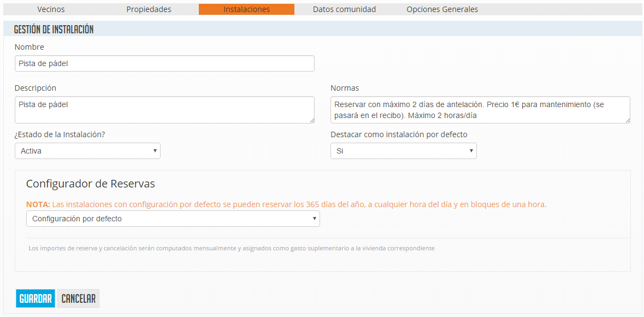Open the Destacar como instalación dropdown

click(x=403, y=151)
